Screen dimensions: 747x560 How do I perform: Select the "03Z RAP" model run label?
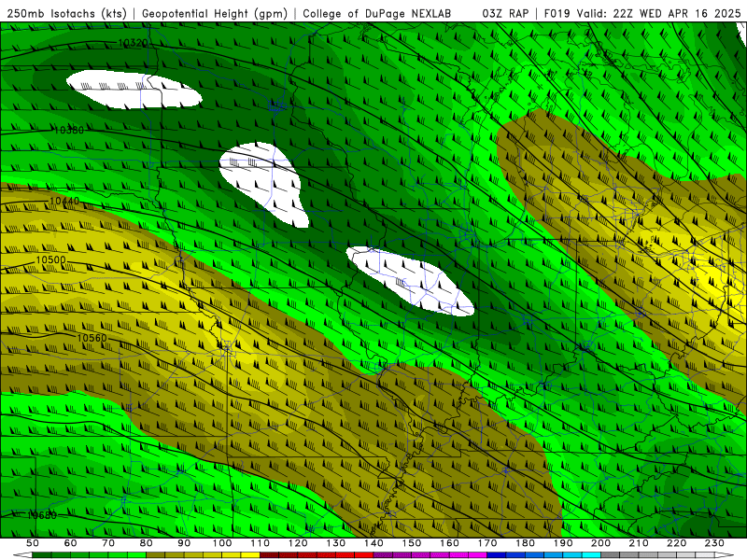tap(505, 13)
